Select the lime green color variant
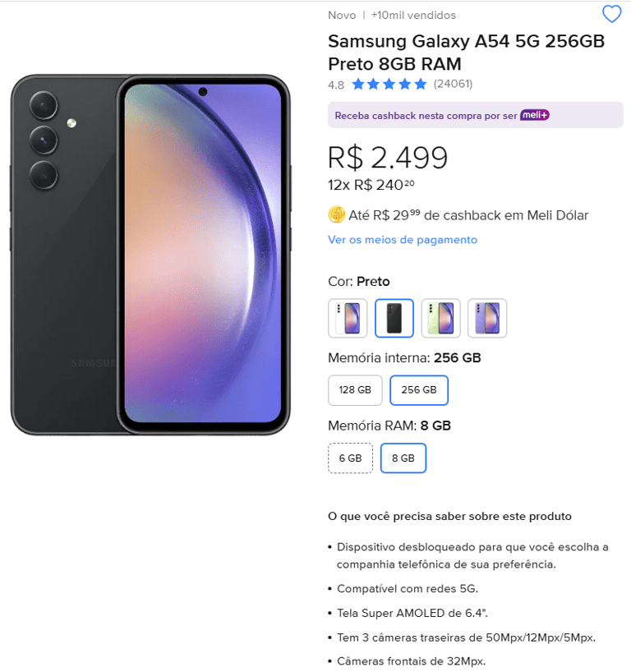This screenshot has width=631, height=672. (440, 318)
